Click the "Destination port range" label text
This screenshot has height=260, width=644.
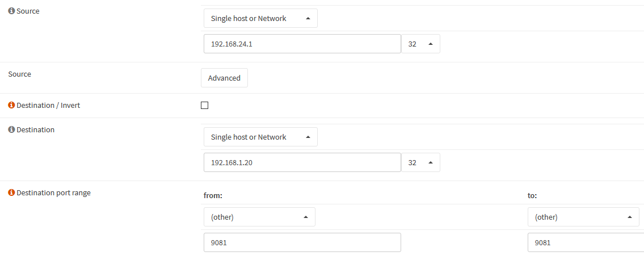coord(53,193)
